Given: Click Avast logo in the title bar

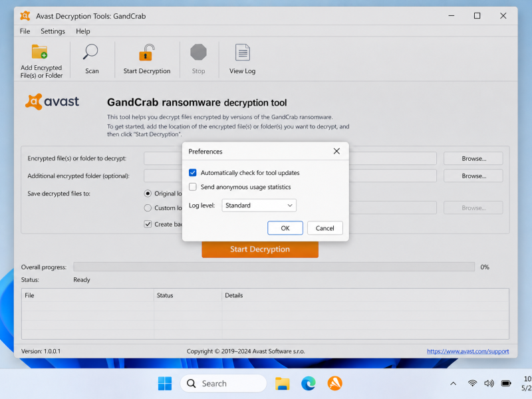Looking at the screenshot, I should click(x=25, y=15).
